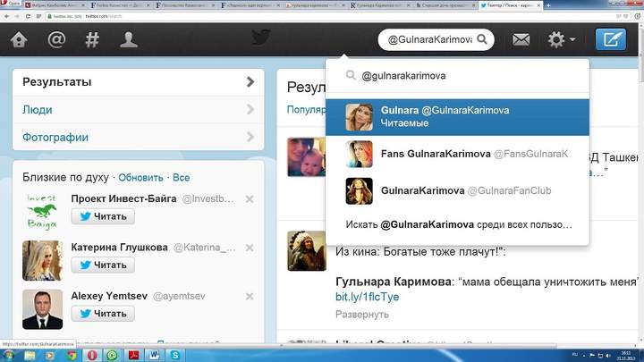The image size is (644, 362).
Task: Click Alexey Yemtsev's avatar photo
Action: 42,309
